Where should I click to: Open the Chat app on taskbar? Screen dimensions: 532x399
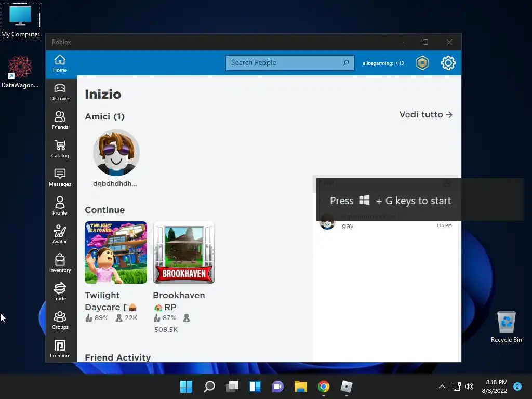coord(278,387)
